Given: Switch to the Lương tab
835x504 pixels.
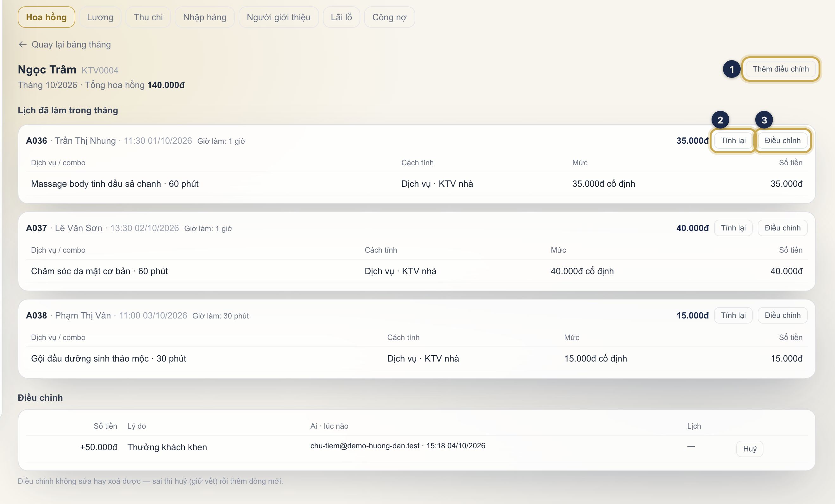Looking at the screenshot, I should 100,17.
